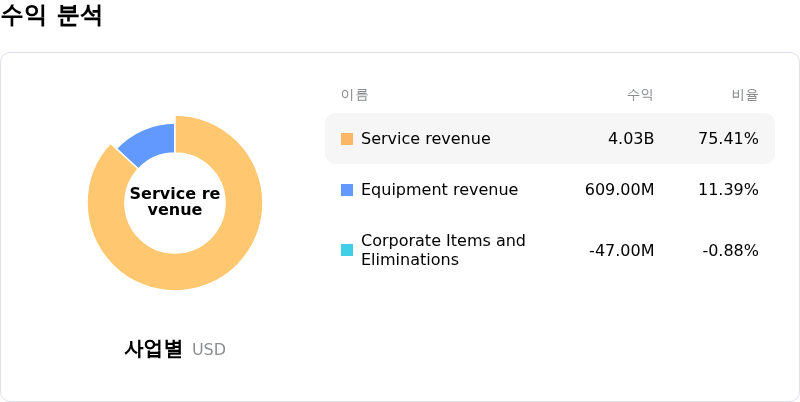Click the 사업별 label under the chart

(153, 349)
